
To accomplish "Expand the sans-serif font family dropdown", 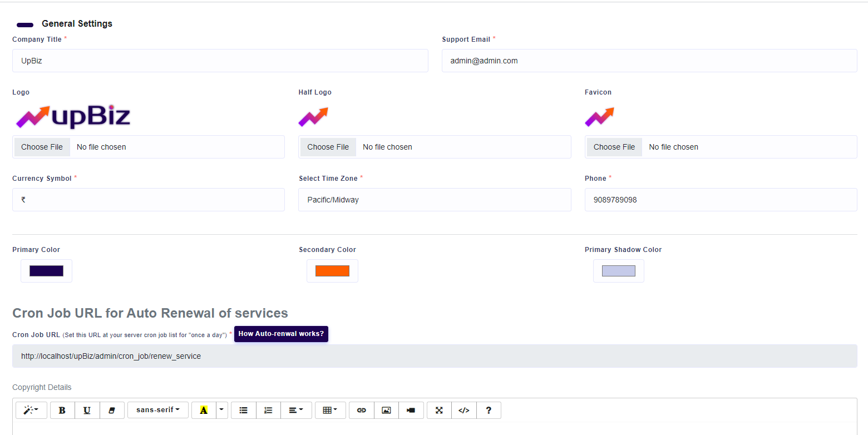I will [x=158, y=410].
